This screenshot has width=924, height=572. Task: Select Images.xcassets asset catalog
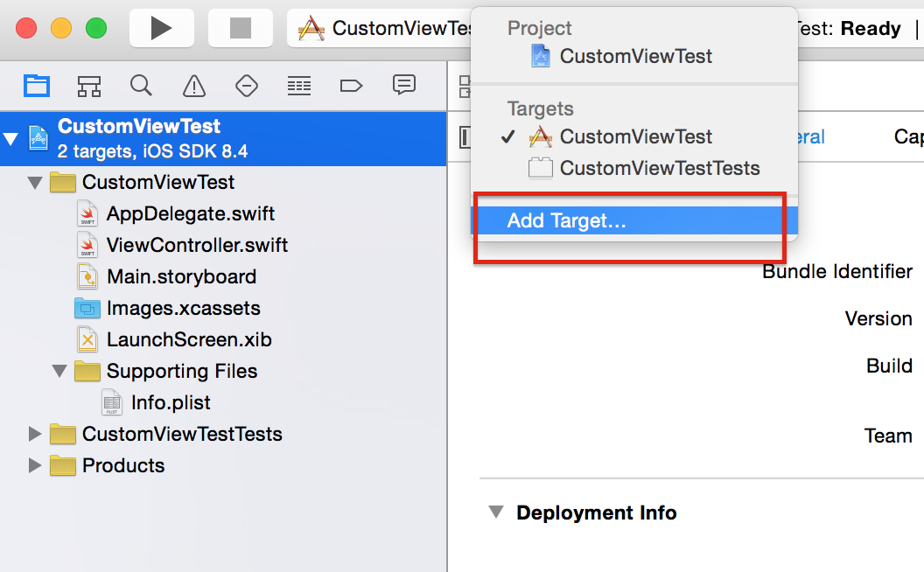pyautogui.click(x=183, y=308)
